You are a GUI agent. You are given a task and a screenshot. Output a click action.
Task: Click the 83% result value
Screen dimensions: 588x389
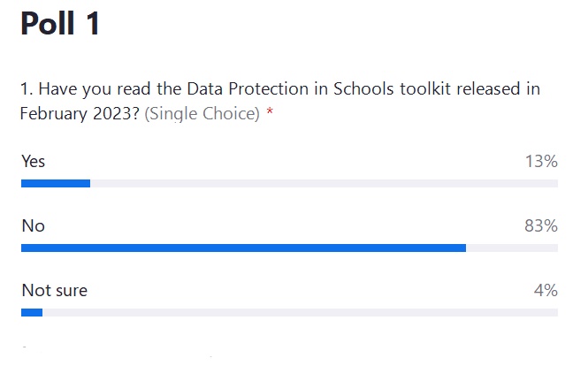pyautogui.click(x=541, y=226)
